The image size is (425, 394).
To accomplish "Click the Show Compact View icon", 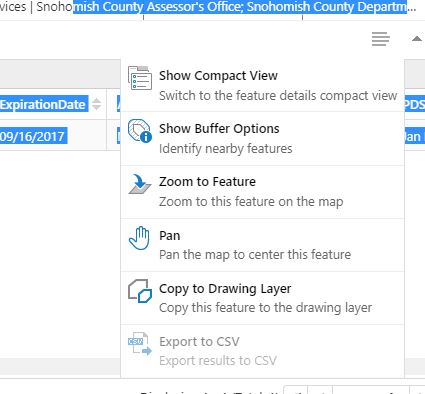I will tap(140, 78).
